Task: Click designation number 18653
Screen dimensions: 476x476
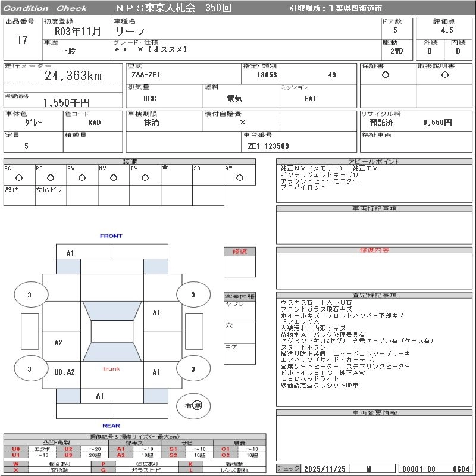Action: tap(267, 75)
